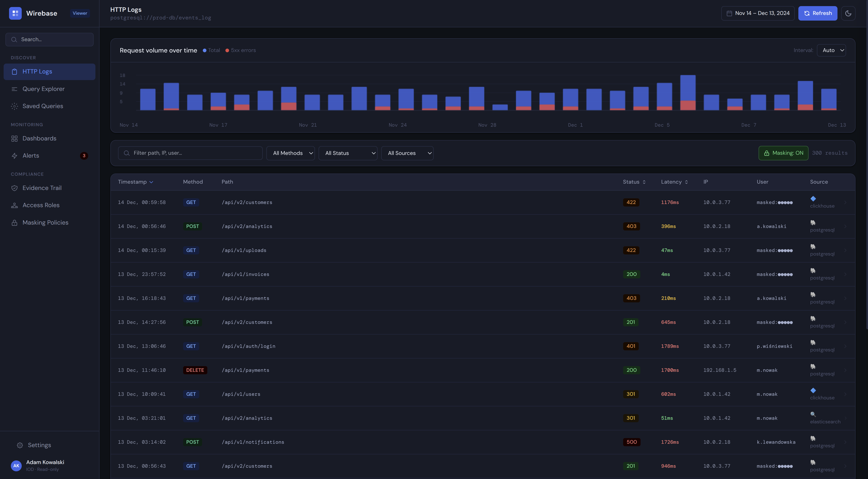The image size is (868, 479).
Task: Click the Wirebase logo icon
Action: coord(15,13)
